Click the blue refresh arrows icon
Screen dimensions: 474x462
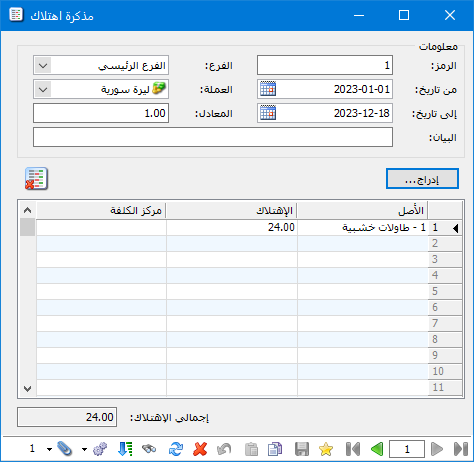pyautogui.click(x=176, y=449)
